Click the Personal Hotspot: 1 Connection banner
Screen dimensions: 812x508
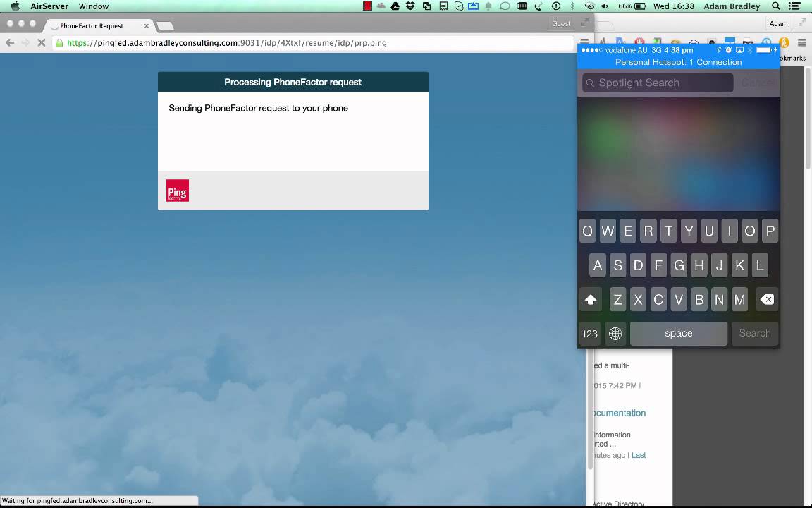pos(678,62)
